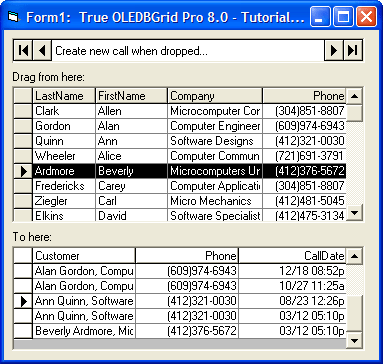
Task: Click the scroll down arrow of upper grid
Action: (354, 212)
